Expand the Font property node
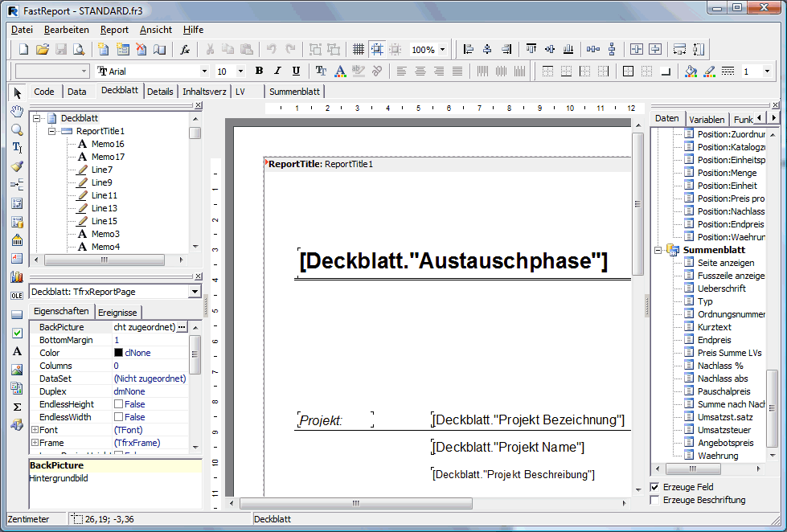The image size is (787, 532). click(x=35, y=430)
